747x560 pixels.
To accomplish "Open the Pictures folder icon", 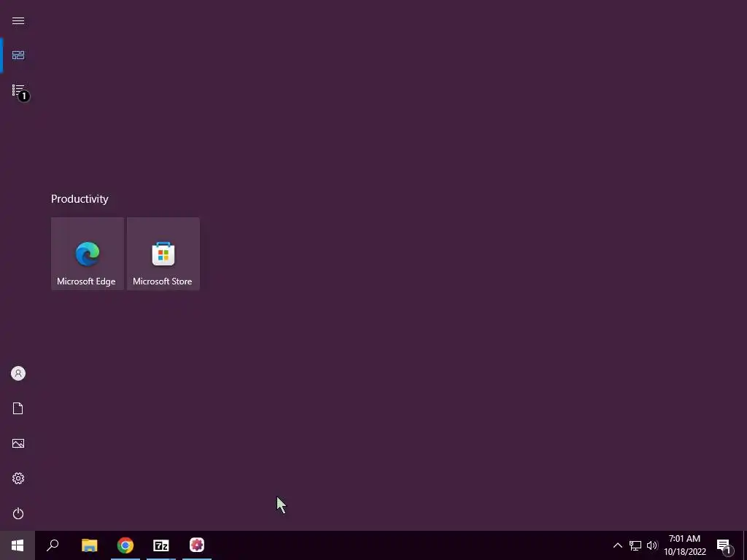I will pyautogui.click(x=18, y=443).
